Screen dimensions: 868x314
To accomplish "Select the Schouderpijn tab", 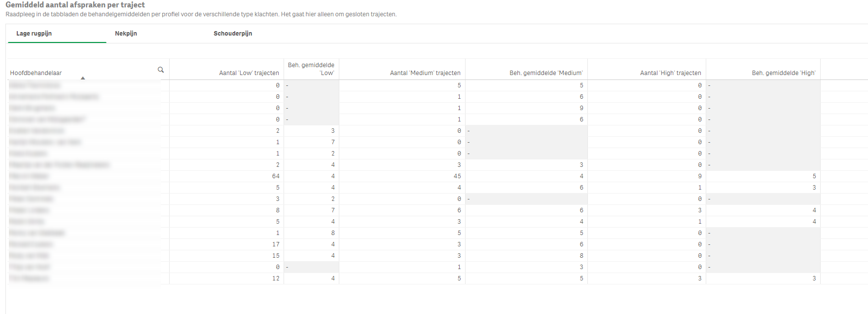I will click(x=233, y=34).
